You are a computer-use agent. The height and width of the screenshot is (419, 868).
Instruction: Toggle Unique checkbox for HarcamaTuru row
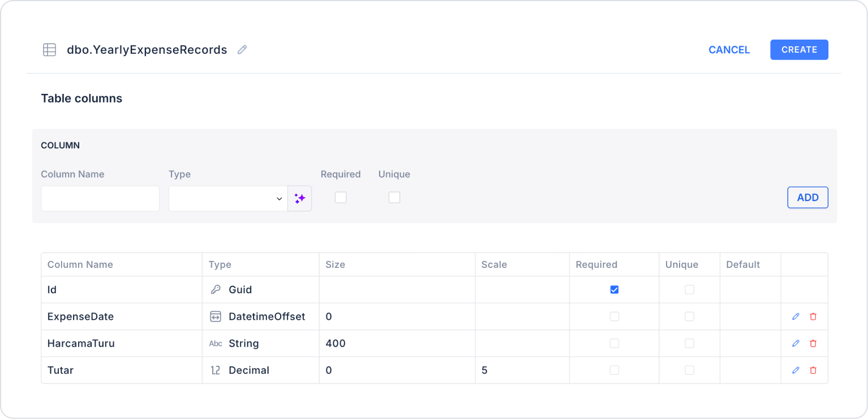point(689,343)
